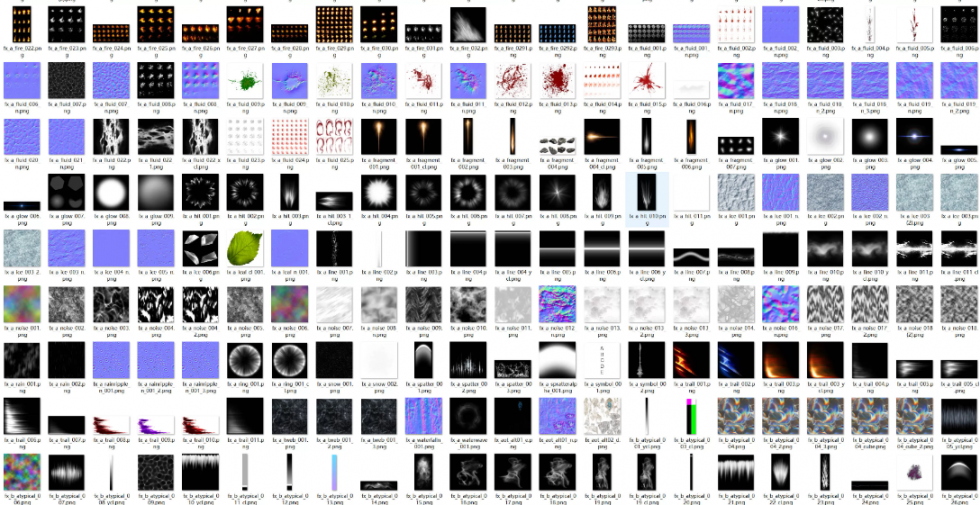Select the fx_a_noise_012 normal map thumbnail
This screenshot has height=505, width=980.
(x=558, y=304)
